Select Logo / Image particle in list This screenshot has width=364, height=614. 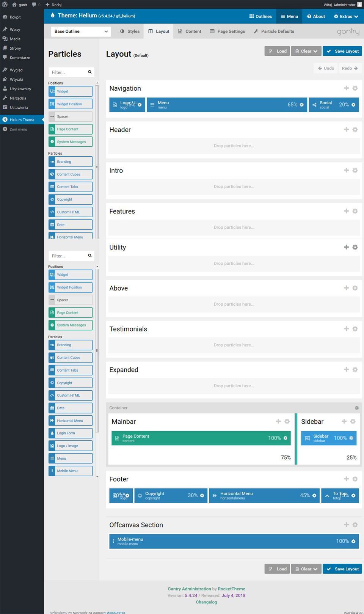pos(71,446)
